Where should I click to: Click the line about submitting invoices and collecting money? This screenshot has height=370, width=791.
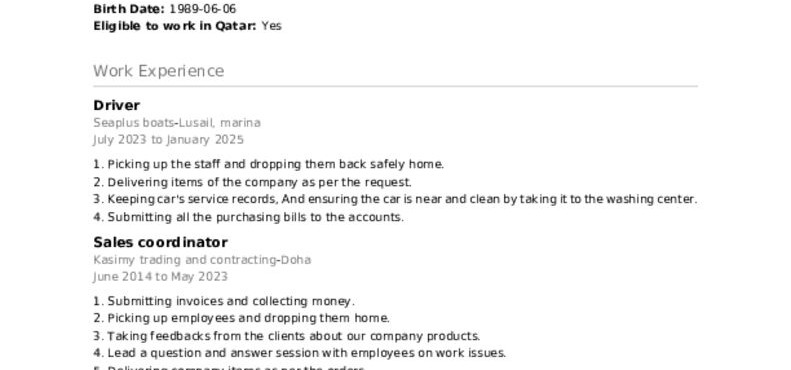[224, 301]
